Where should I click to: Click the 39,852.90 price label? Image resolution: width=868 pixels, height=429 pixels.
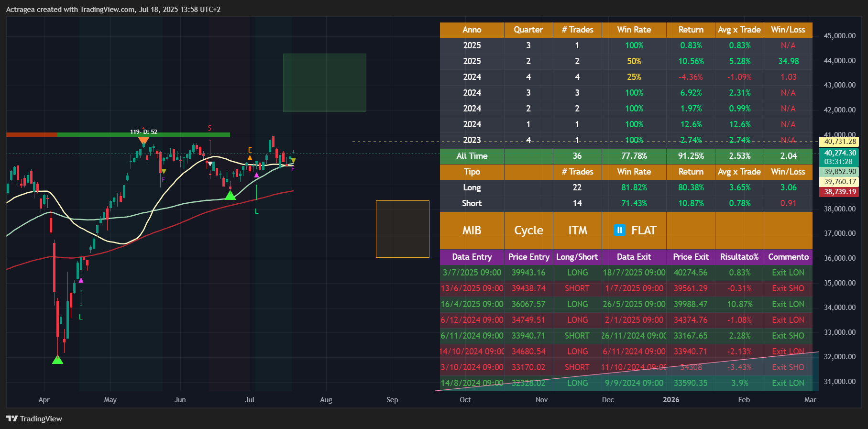(840, 172)
